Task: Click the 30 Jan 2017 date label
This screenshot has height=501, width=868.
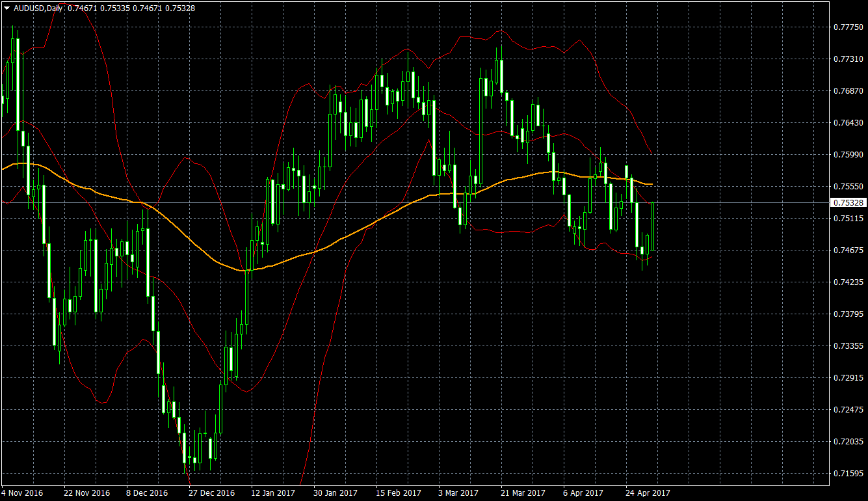Action: point(336,493)
